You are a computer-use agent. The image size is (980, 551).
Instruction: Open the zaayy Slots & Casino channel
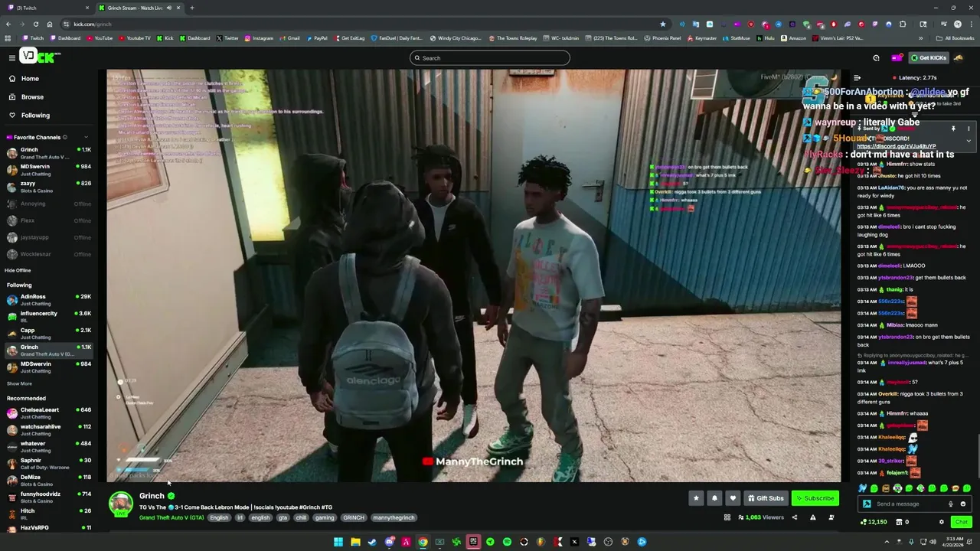pyautogui.click(x=47, y=187)
